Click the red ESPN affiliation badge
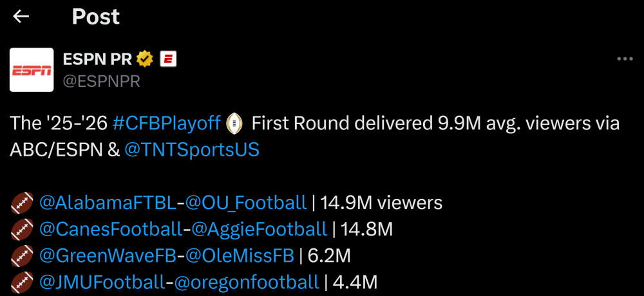Viewport: 644px width, 296px height. click(168, 60)
